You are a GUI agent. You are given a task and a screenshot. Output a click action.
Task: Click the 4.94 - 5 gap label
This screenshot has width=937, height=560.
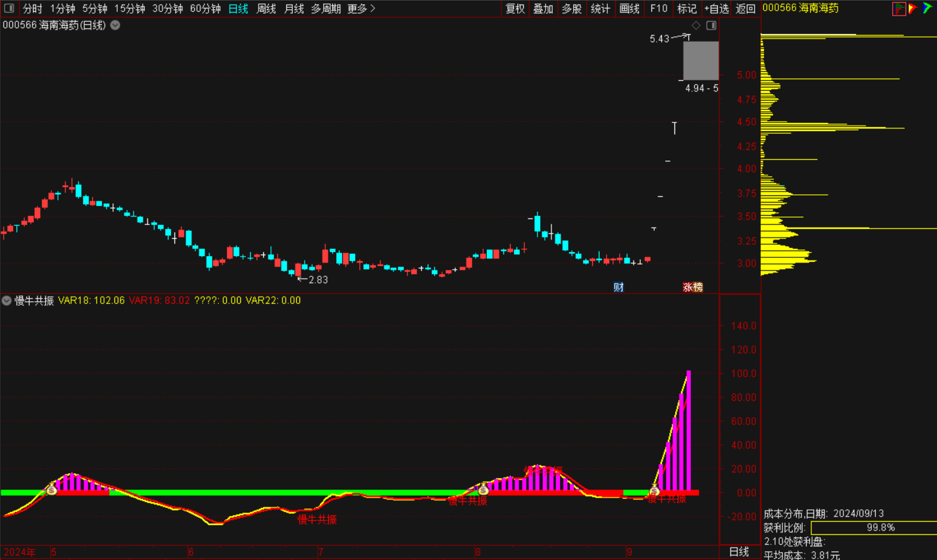click(x=701, y=88)
